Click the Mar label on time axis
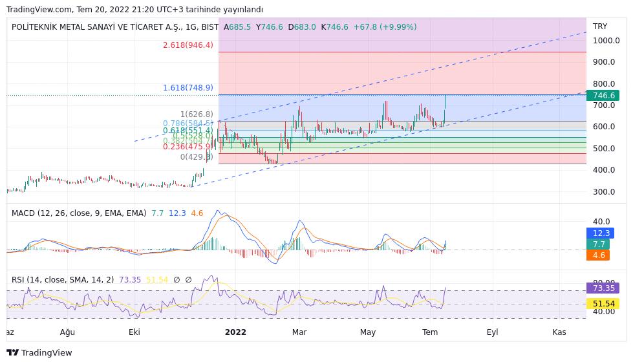The image size is (633, 364). point(299,332)
